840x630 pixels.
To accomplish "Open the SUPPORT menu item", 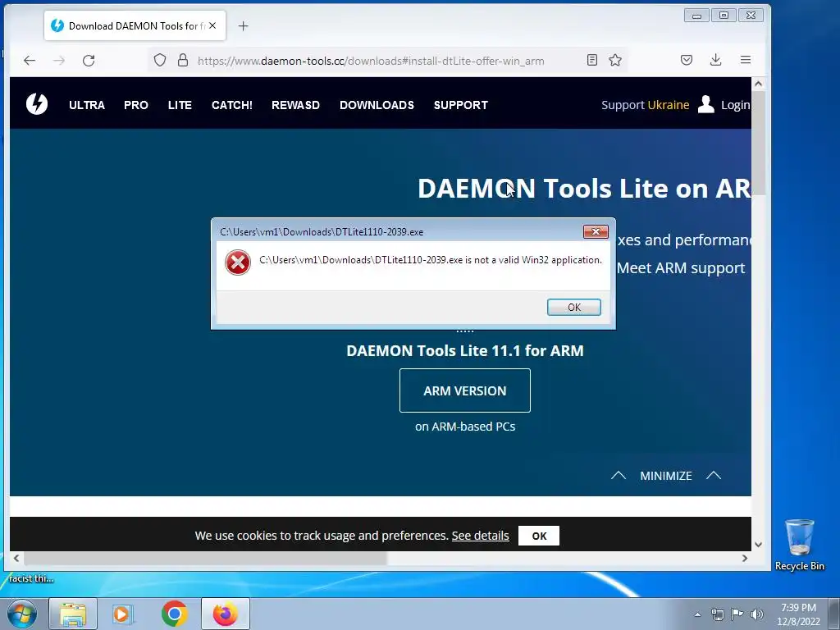I will click(x=461, y=105).
